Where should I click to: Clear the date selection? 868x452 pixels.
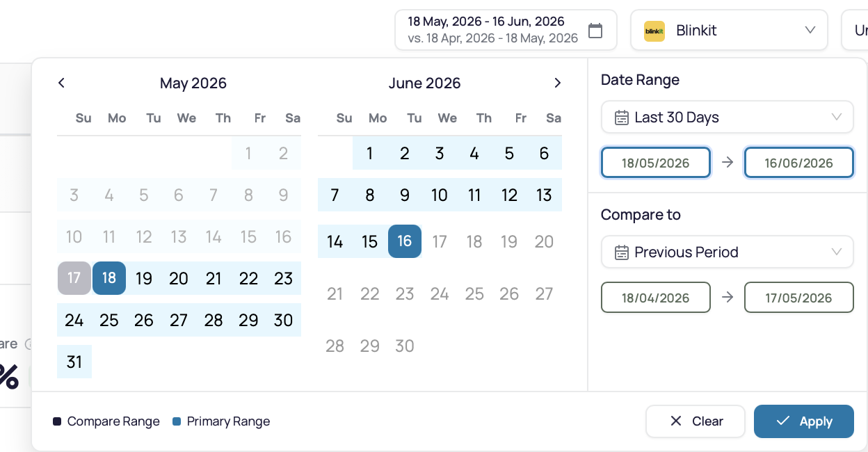(696, 421)
